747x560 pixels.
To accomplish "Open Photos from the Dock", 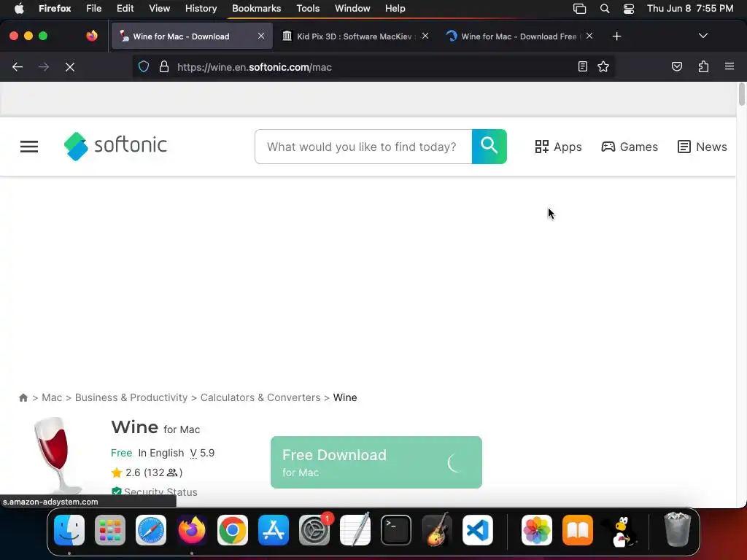I will pyautogui.click(x=537, y=530).
